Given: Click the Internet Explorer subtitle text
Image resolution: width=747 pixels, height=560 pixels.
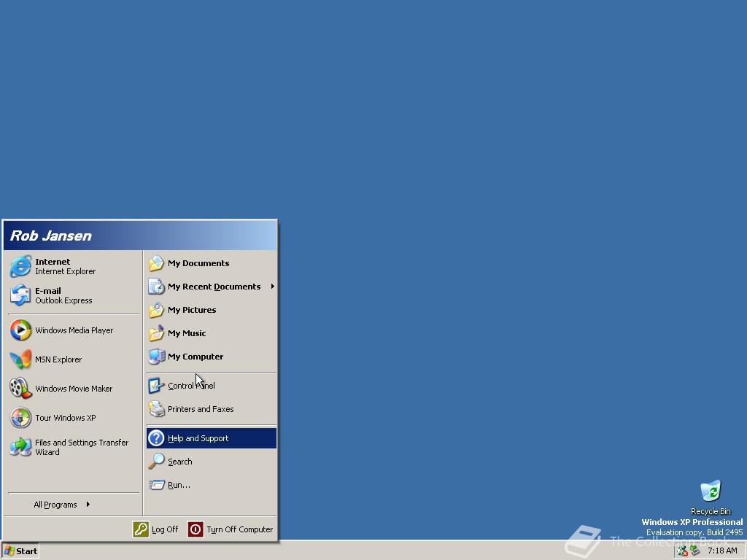Looking at the screenshot, I should pyautogui.click(x=65, y=271).
